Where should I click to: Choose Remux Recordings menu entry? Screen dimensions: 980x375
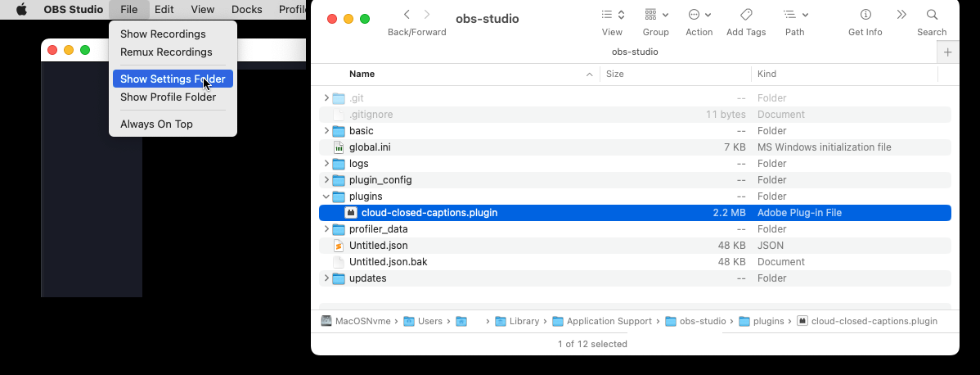tap(166, 52)
